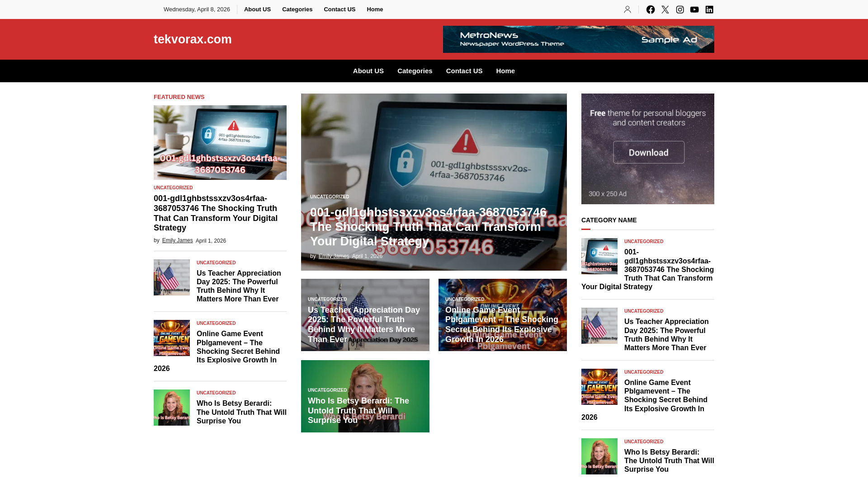Viewport: 868px width, 488px height.
Task: Open the LinkedIn social icon
Action: (x=709, y=9)
